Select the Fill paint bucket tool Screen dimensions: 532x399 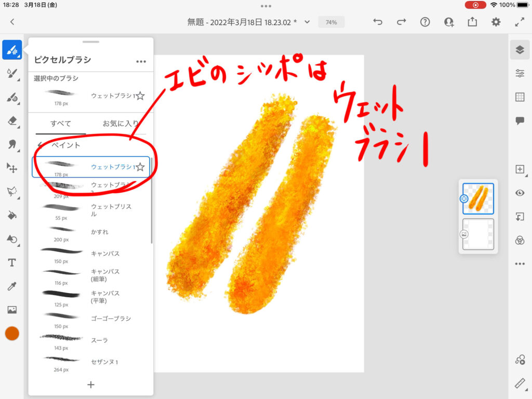coord(12,215)
